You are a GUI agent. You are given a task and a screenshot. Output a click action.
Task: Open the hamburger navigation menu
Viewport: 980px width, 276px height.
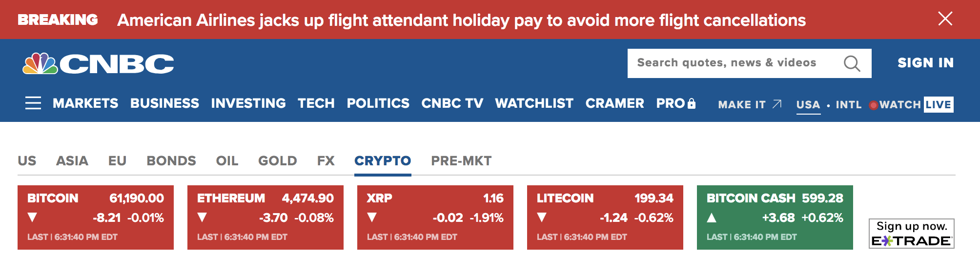click(x=33, y=103)
